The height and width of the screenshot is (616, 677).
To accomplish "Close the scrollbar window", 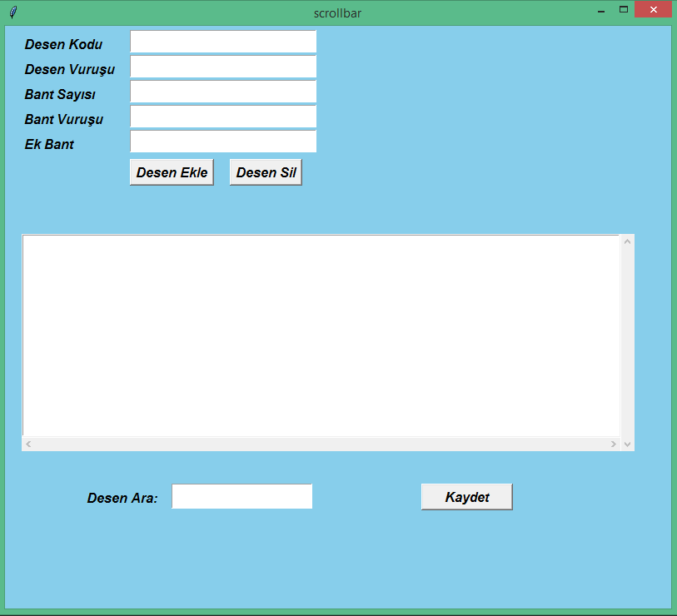I will pos(654,9).
